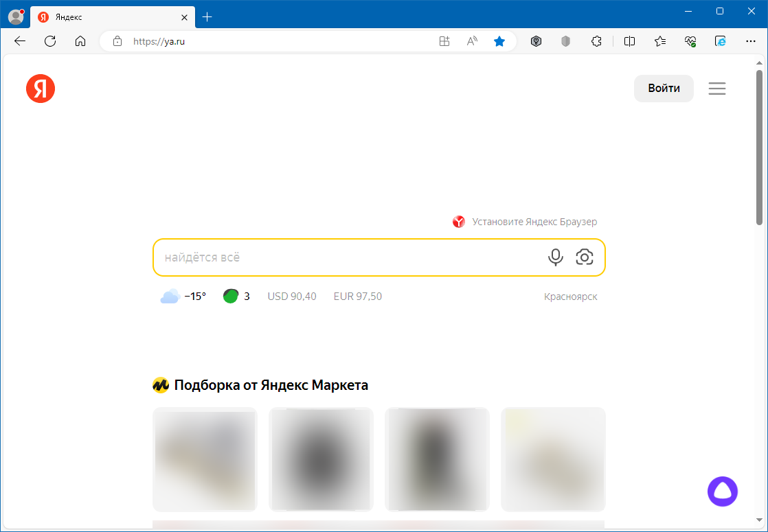Click the page vertical scrollbar thumb
The height and width of the screenshot is (532, 768).
coord(759,147)
